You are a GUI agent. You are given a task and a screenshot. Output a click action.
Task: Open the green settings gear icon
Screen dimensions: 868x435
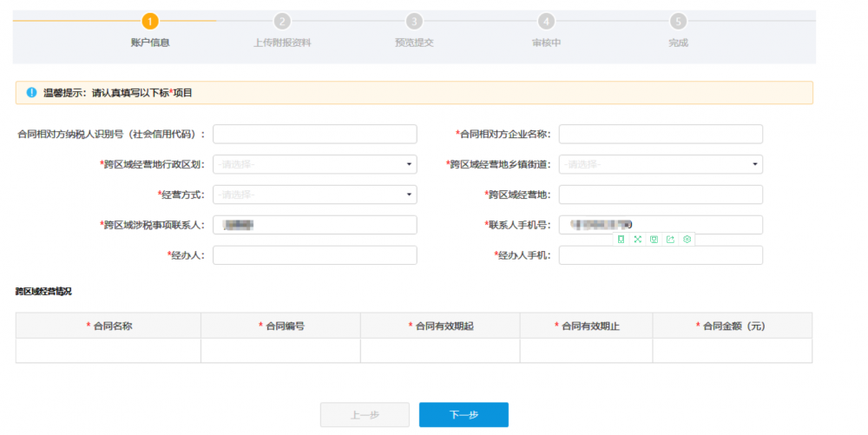tap(687, 239)
